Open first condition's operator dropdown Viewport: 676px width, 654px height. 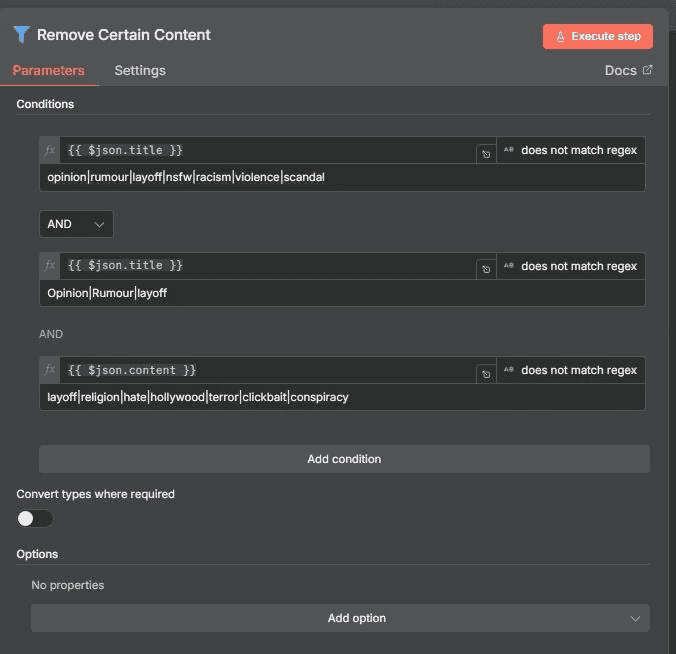pyautogui.click(x=571, y=150)
